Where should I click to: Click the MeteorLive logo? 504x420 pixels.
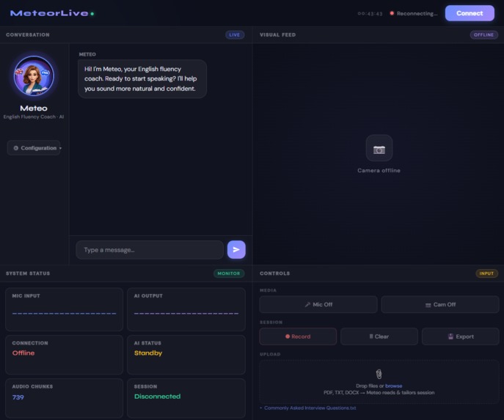[49, 13]
